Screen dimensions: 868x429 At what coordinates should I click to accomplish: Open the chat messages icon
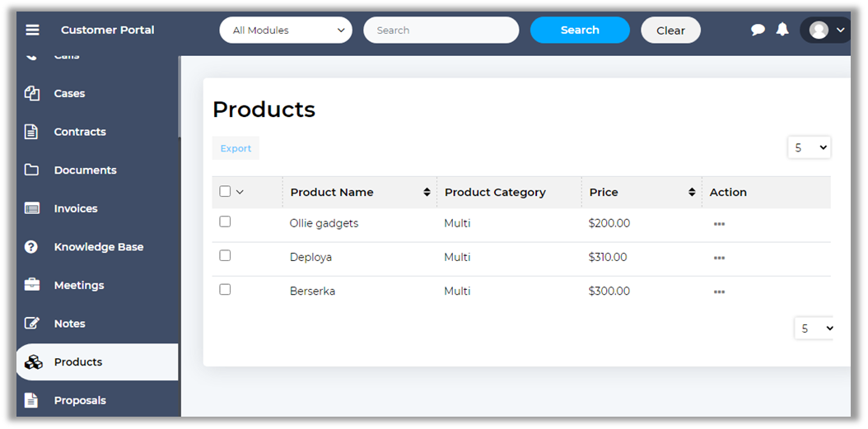pos(758,30)
